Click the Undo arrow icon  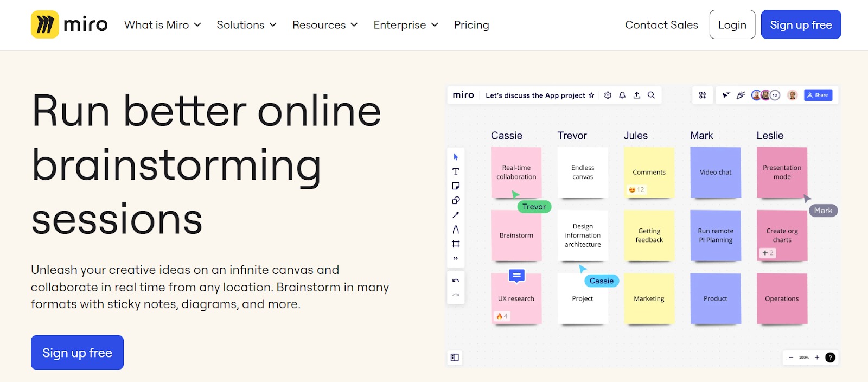(456, 281)
